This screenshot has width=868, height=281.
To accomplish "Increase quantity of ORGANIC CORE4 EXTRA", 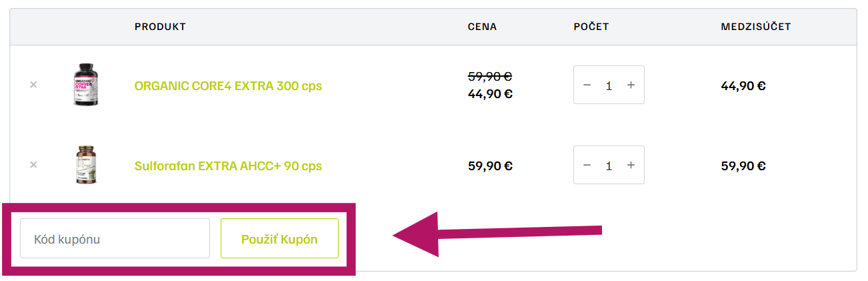I will [x=631, y=85].
